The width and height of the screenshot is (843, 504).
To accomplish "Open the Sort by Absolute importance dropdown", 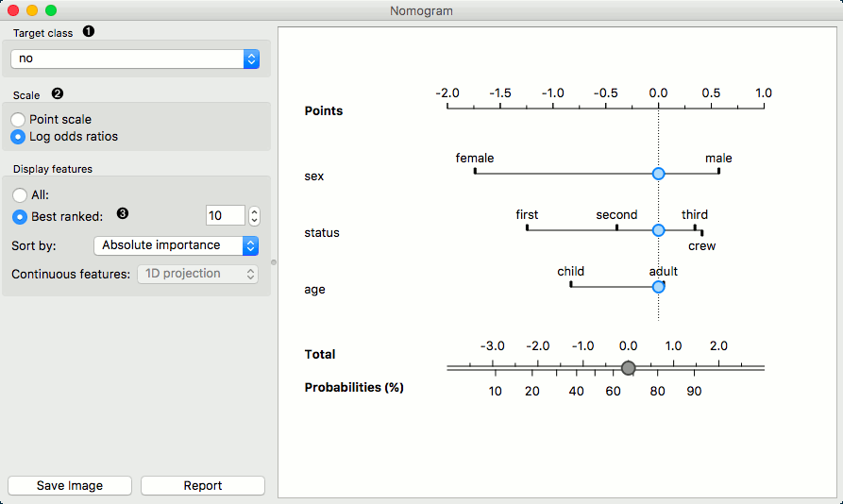I will pyautogui.click(x=177, y=245).
